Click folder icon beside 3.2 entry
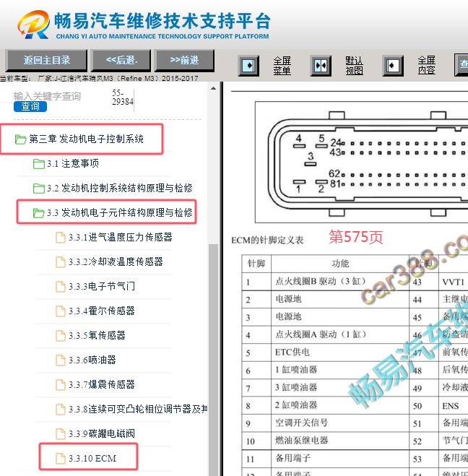Image resolution: width=468 pixels, height=476 pixels. coord(39,189)
